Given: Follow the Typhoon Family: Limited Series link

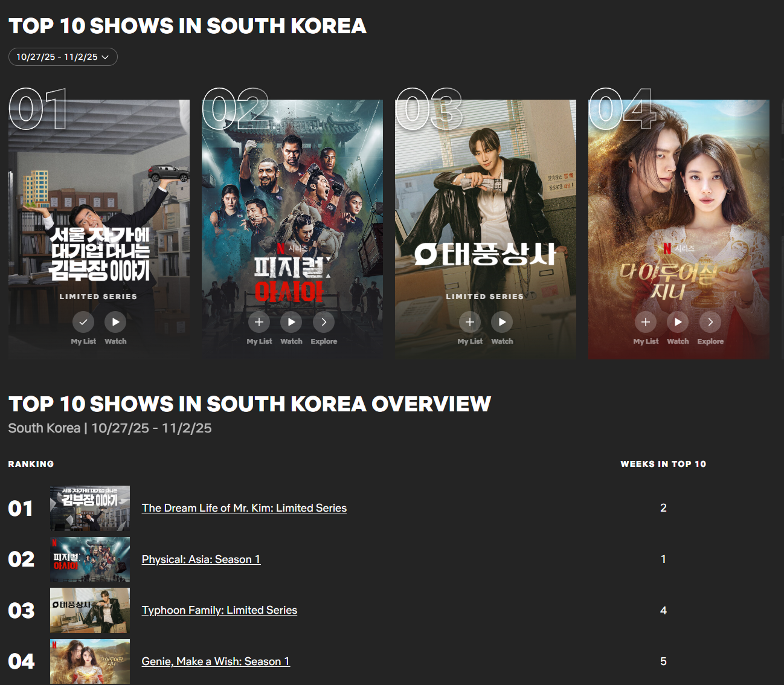Looking at the screenshot, I should coord(219,610).
